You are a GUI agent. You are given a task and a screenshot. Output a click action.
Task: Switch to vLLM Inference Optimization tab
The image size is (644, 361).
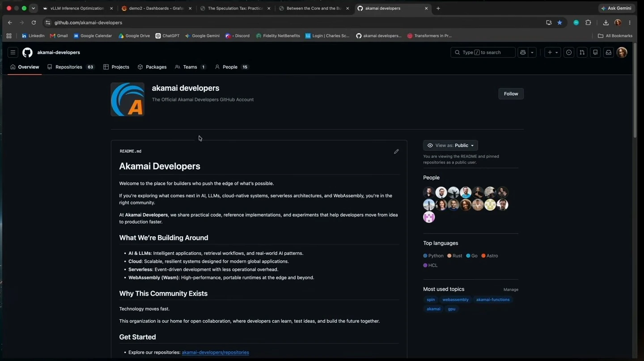pyautogui.click(x=78, y=8)
